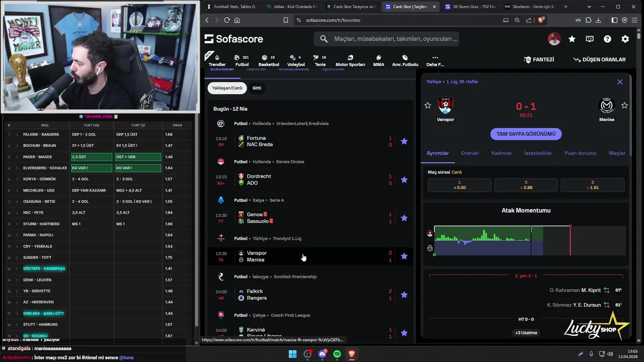Screen dimensions: 644x362
Task: Toggle favorite star for Vanspor - Manisa row
Action: [404, 256]
